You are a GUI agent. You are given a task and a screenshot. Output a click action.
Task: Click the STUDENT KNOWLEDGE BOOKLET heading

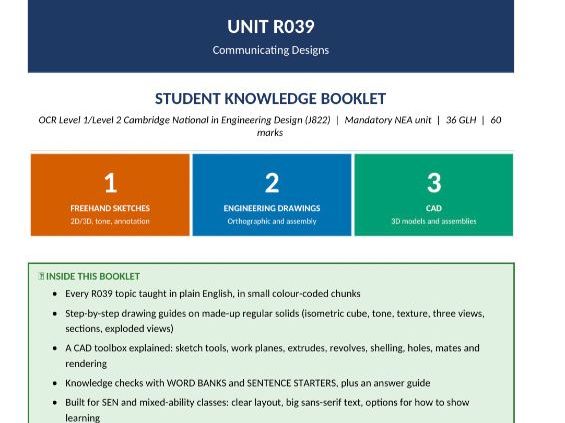[x=270, y=99]
